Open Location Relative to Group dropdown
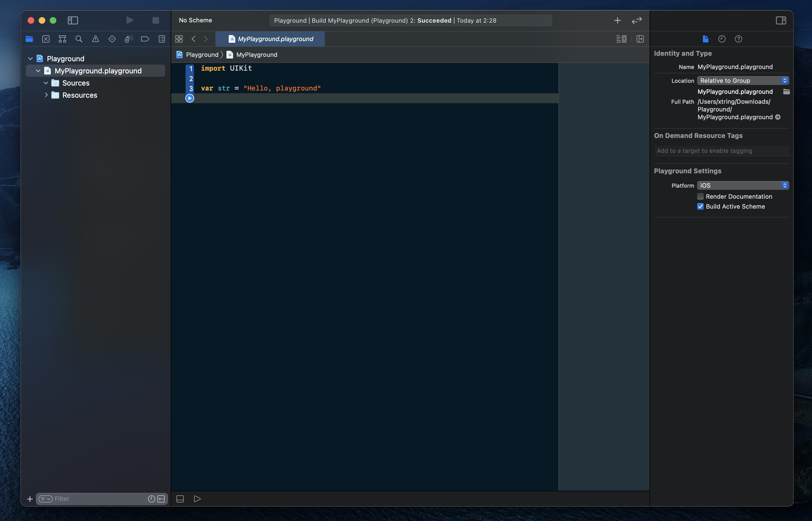 coord(743,81)
